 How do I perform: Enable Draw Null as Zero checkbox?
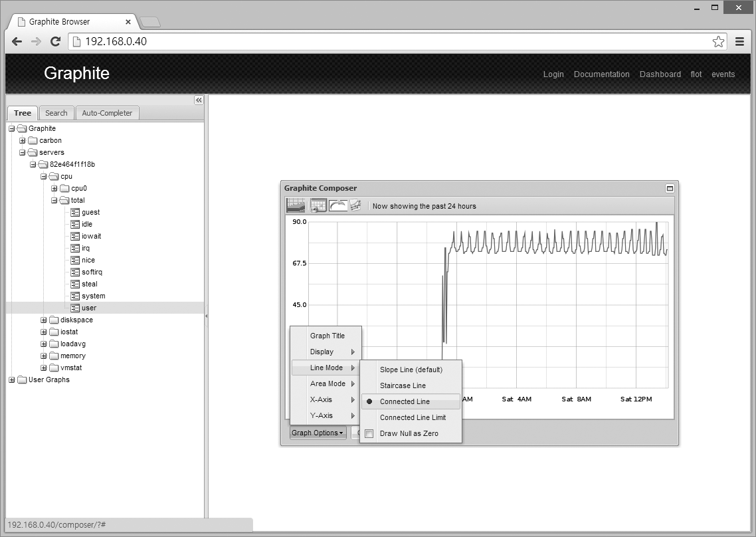coord(369,434)
